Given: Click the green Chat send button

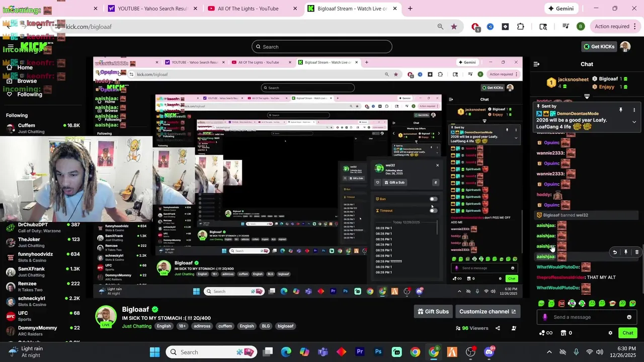Looking at the screenshot, I should (627, 333).
